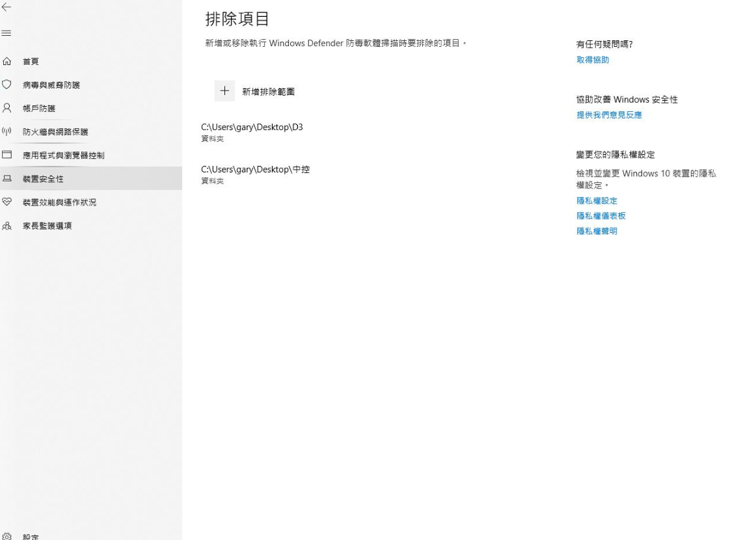Click the back arrow icon

pos(7,7)
